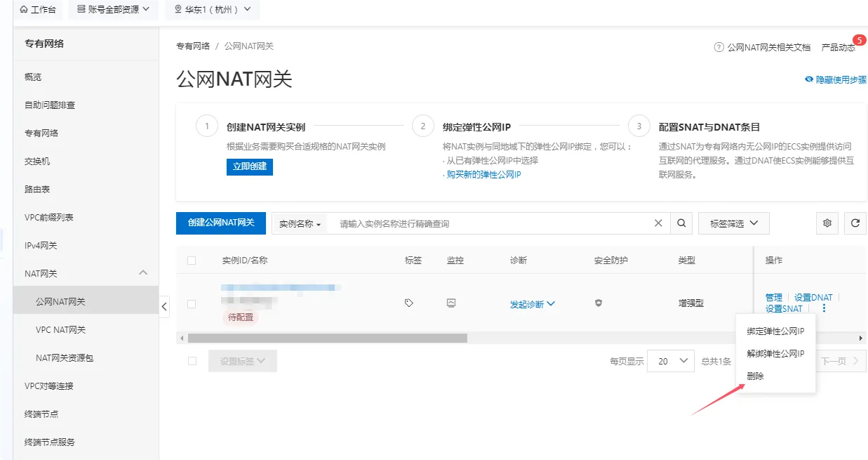This screenshot has height=460, width=868.
Task: Open 设置DNAT for the instance
Action: point(813,296)
